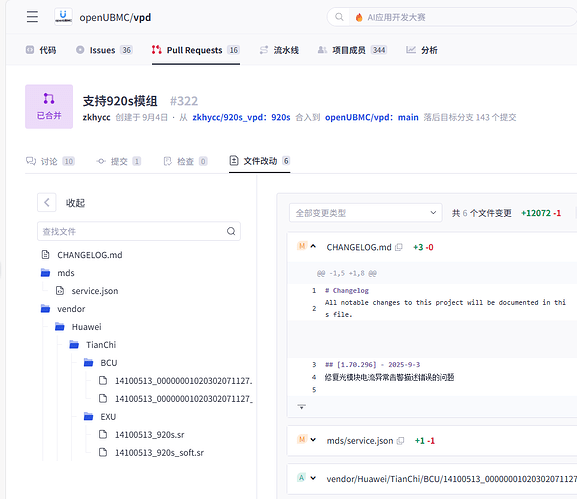Image resolution: width=577 pixels, height=499 pixels.
Task: Switch to the Issues tab
Action: coord(104,50)
